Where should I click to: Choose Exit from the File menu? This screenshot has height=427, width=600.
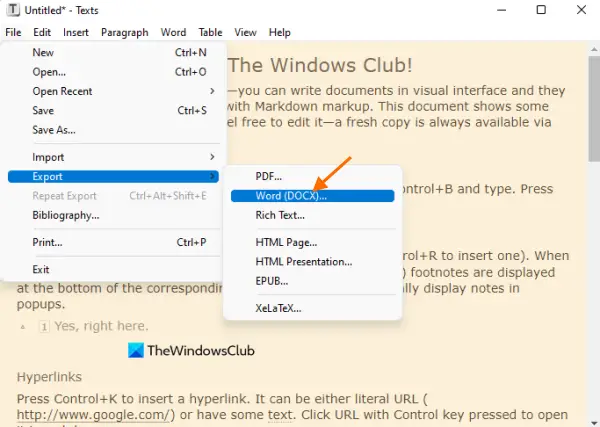(x=113, y=270)
